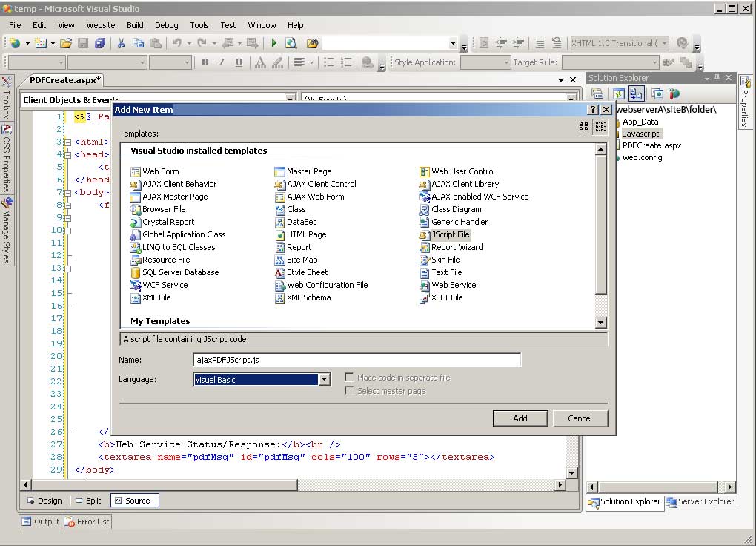Open the Manage Styles side tab

(6, 230)
